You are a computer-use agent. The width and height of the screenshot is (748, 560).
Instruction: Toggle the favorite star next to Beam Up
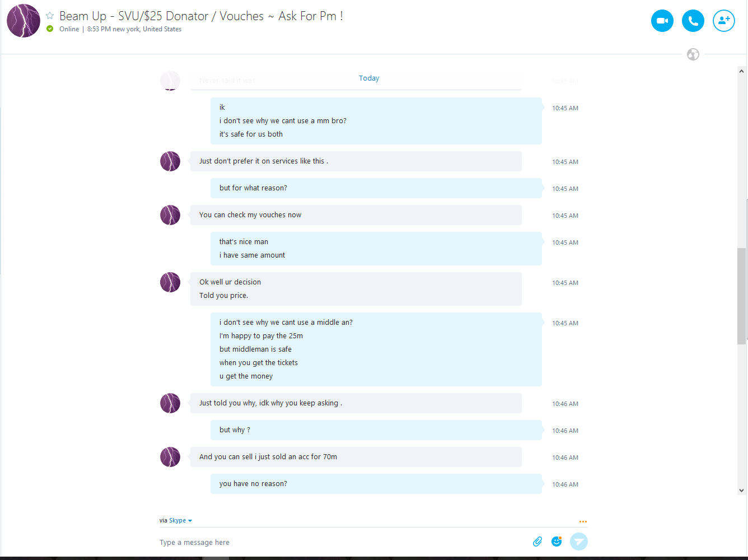50,16
